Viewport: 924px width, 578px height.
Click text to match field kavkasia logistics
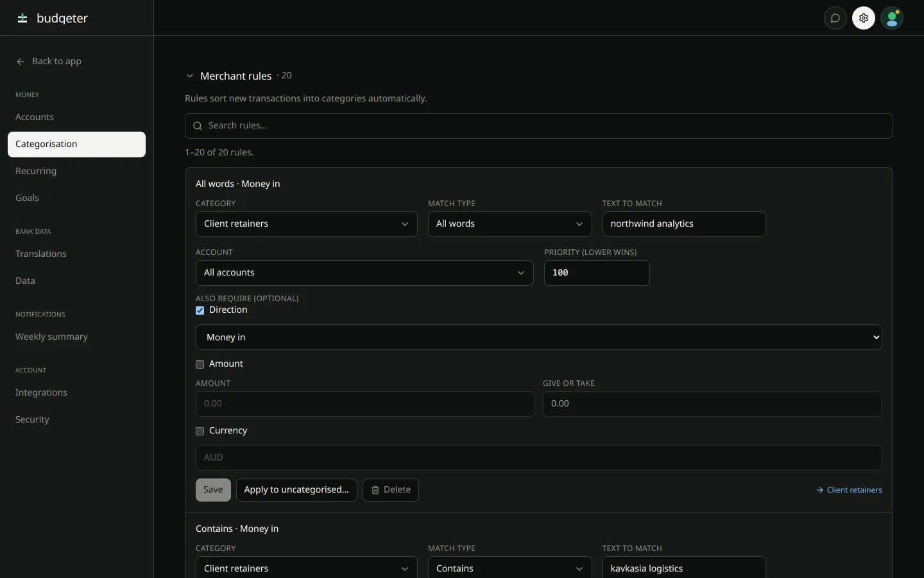point(684,568)
